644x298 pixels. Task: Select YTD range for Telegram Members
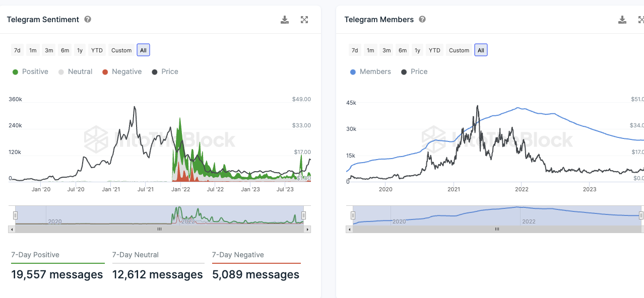pyautogui.click(x=434, y=50)
